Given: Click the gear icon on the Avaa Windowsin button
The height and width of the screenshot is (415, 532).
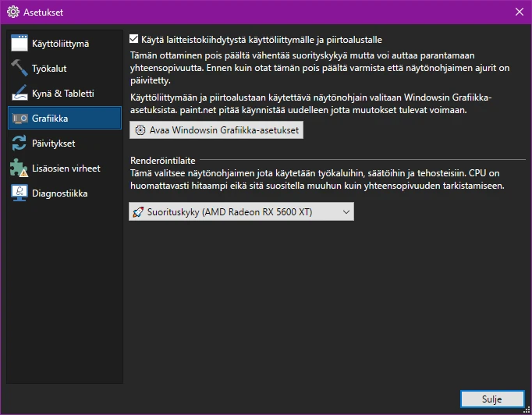Looking at the screenshot, I should pos(140,130).
